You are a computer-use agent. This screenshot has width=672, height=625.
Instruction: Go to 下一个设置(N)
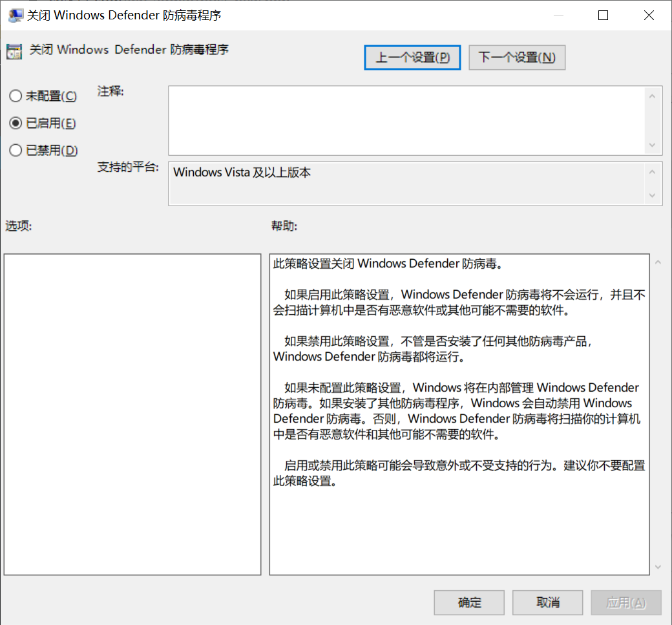[517, 58]
